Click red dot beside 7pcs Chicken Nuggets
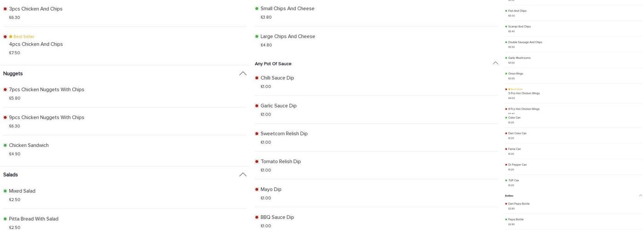Viewport: 644px width, 230px height. coord(5,90)
